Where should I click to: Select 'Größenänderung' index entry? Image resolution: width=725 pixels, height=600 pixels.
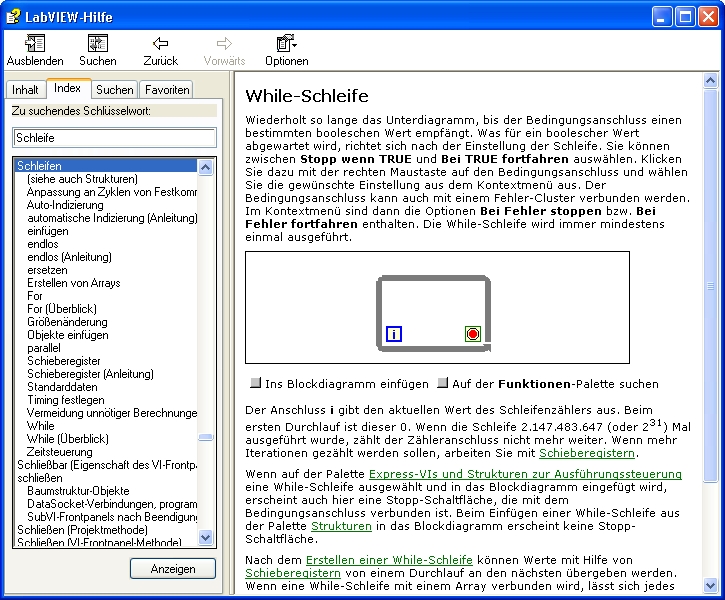coord(67,322)
